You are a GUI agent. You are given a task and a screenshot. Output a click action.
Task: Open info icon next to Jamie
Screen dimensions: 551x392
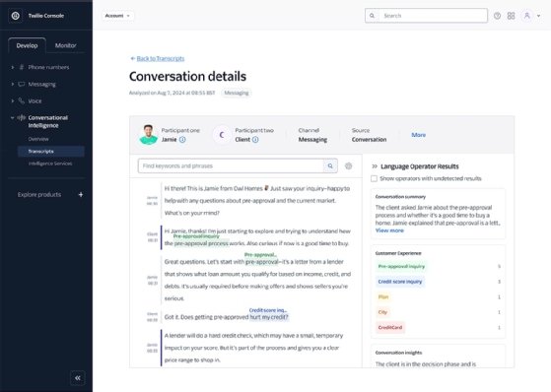(182, 140)
